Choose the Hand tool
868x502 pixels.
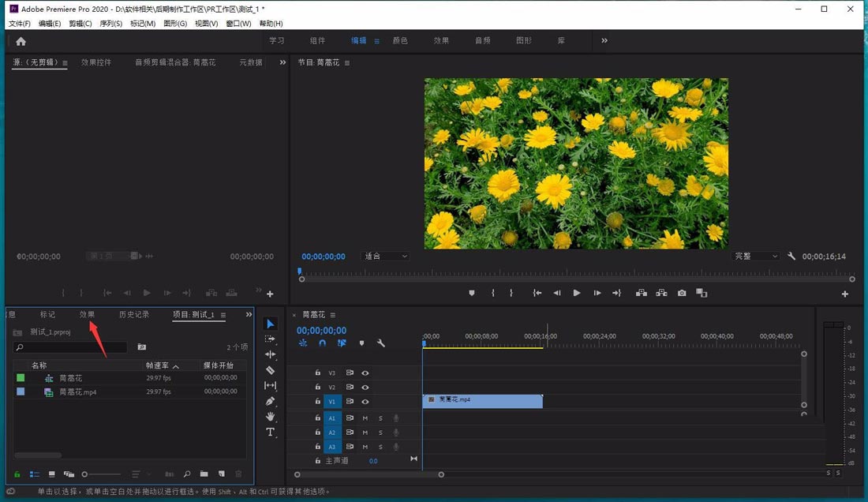pos(271,416)
